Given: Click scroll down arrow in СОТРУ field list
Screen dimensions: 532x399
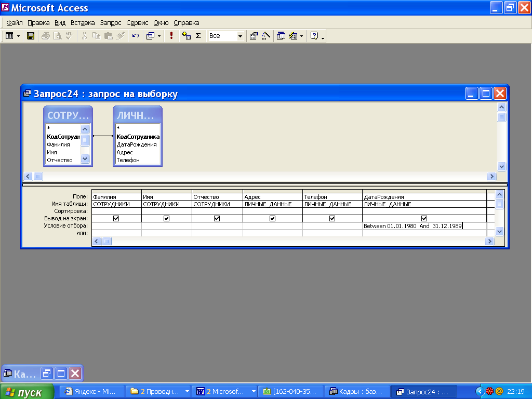Looking at the screenshot, I should 85,158.
